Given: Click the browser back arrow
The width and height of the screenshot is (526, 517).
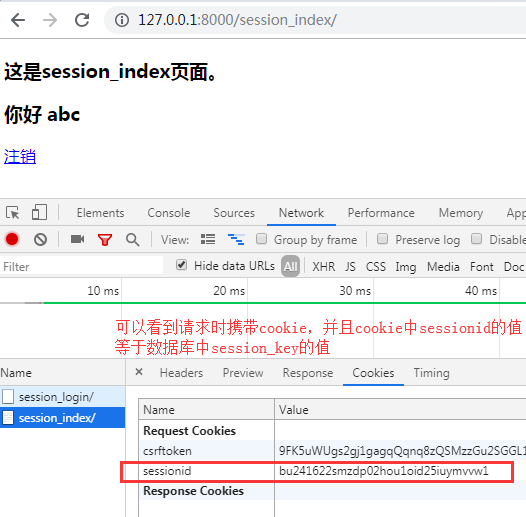Looking at the screenshot, I should [x=18, y=20].
